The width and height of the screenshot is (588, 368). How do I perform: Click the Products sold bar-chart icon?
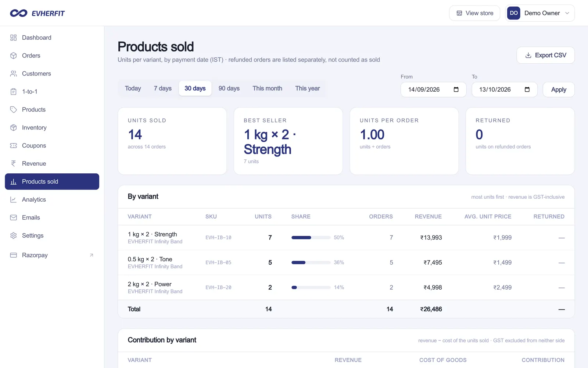coord(14,181)
